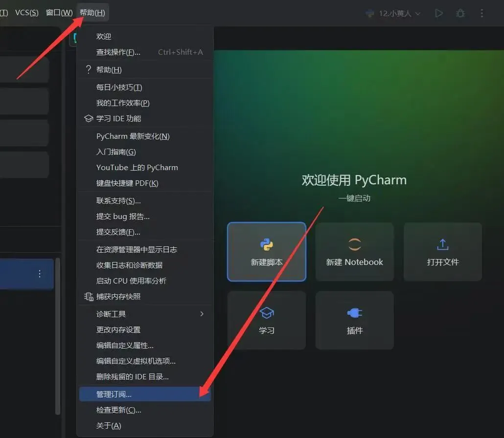The height and width of the screenshot is (438, 504).
Task: Click the Python logo on 新建脚本 card
Action: 267,245
